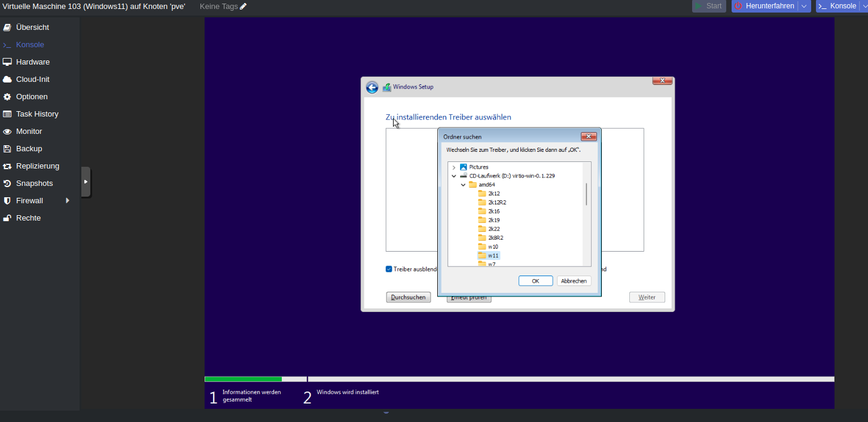This screenshot has height=422, width=868.
Task: Click the amd64 folder icon
Action: (x=473, y=185)
